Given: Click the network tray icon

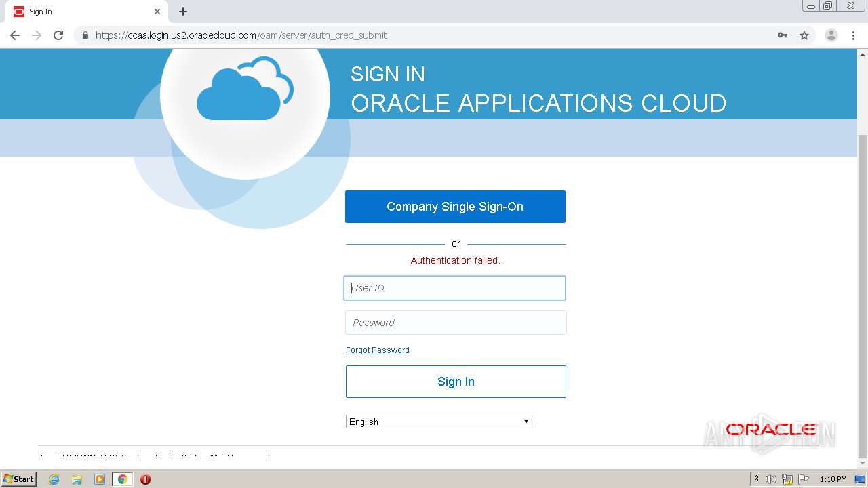Looking at the screenshot, I should click(x=787, y=479).
